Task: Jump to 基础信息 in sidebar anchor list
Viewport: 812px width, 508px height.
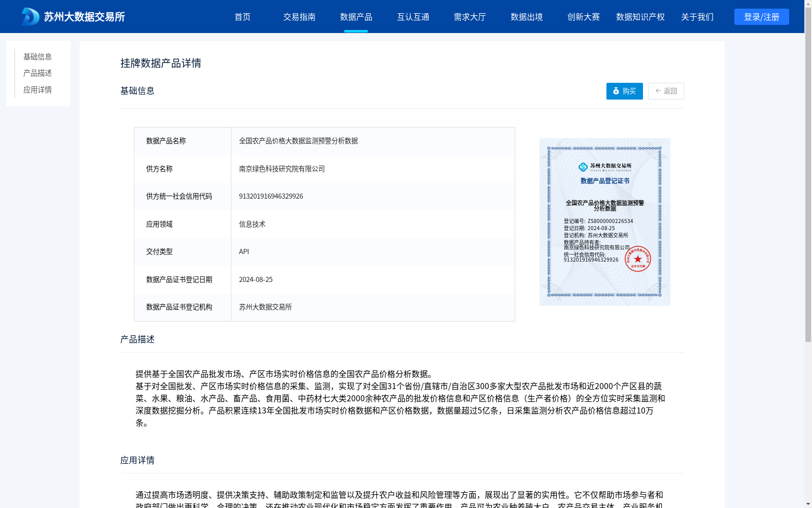Action: (38, 56)
